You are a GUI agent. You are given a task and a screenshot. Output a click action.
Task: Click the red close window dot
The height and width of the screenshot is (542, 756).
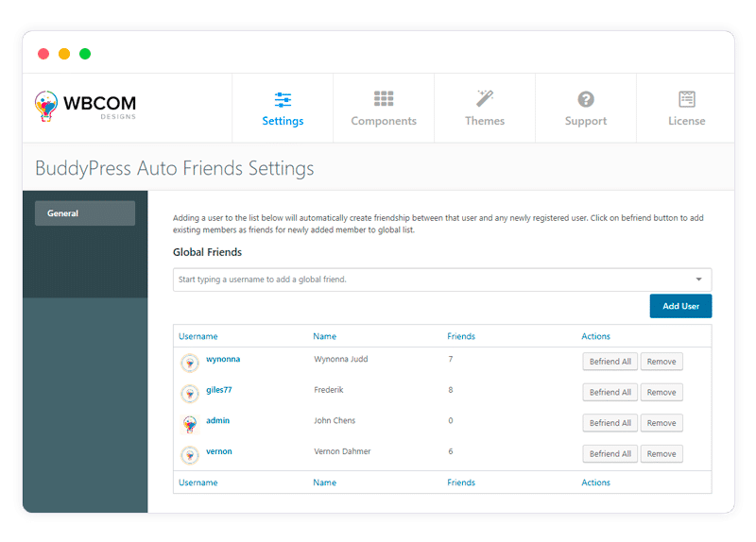point(43,54)
